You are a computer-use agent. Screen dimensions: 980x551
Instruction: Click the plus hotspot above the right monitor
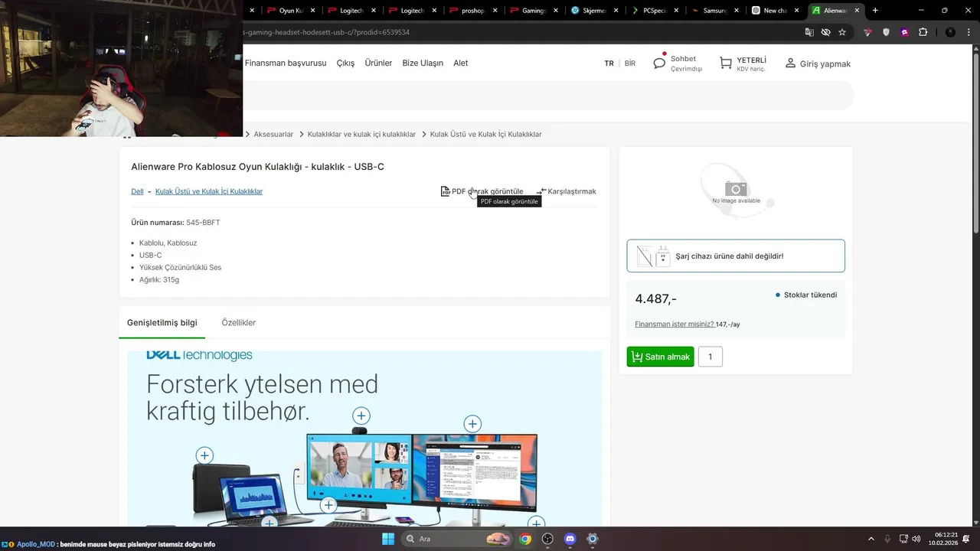coord(472,424)
